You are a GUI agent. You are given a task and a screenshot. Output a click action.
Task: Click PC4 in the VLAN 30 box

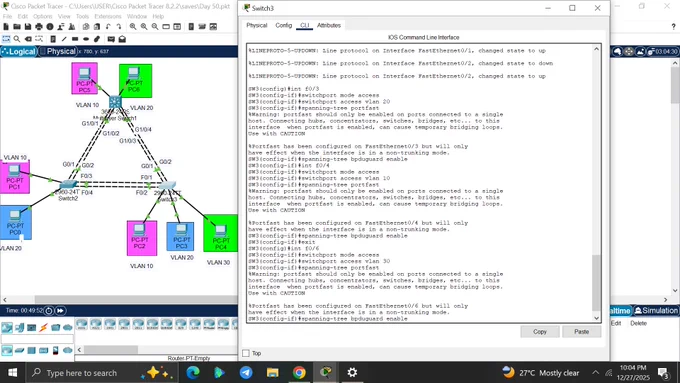pos(220,232)
